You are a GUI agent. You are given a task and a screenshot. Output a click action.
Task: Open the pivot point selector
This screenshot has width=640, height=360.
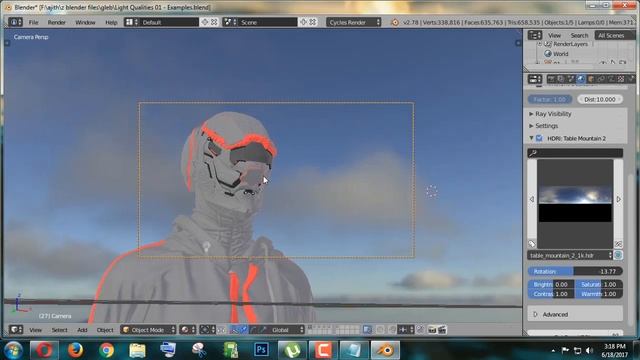(207, 329)
